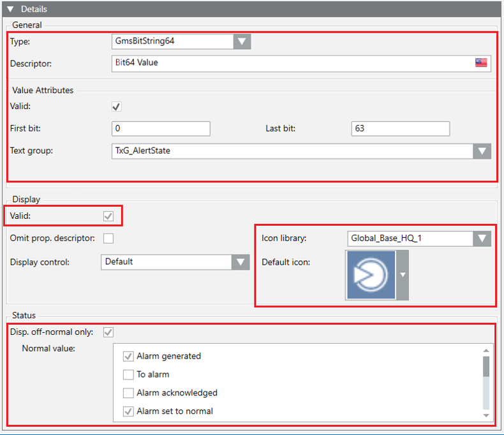Click the First bit input field
Viewport: 504px width, 435px height.
tap(161, 128)
